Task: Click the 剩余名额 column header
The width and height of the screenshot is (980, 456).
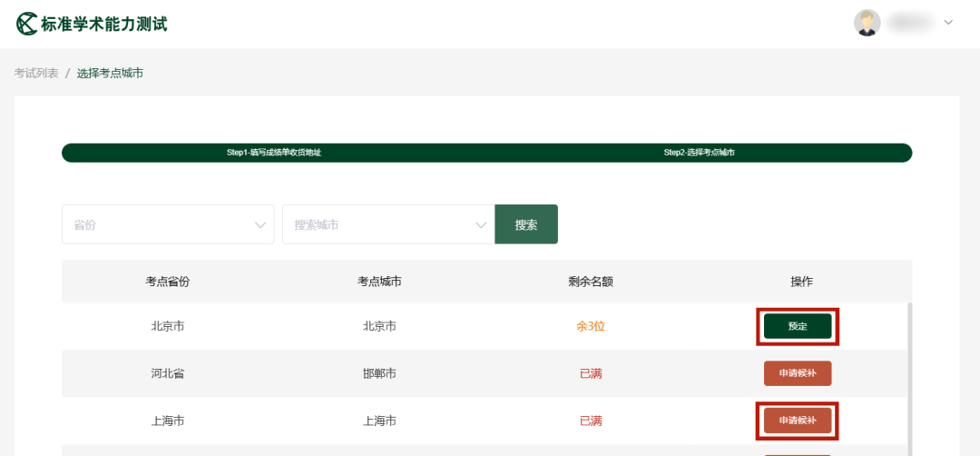Action: pyautogui.click(x=591, y=282)
